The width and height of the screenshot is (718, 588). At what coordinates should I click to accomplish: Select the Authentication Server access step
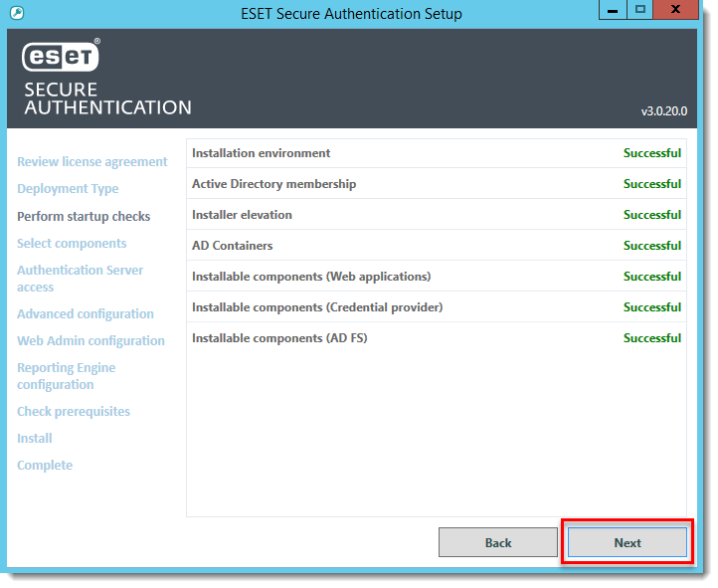click(x=81, y=279)
